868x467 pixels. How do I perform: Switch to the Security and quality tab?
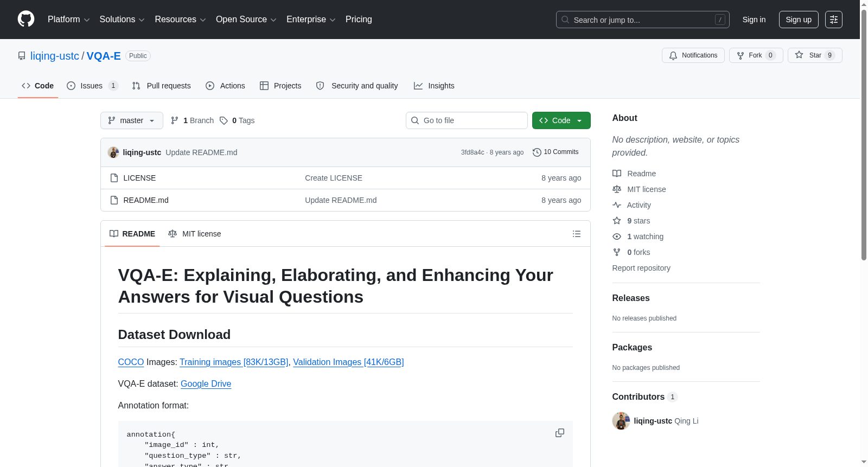tap(357, 86)
